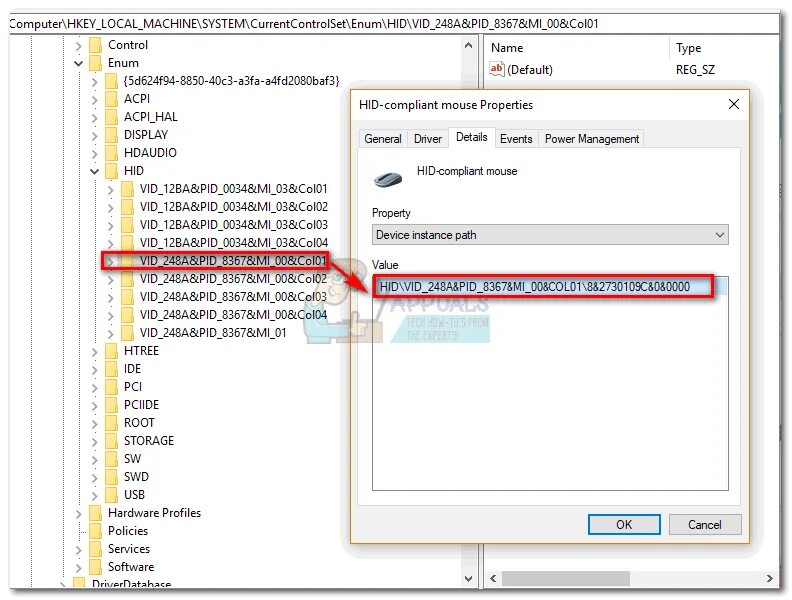This screenshot has width=792, height=600.
Task: Click the HID folder icon
Action: coord(112,171)
